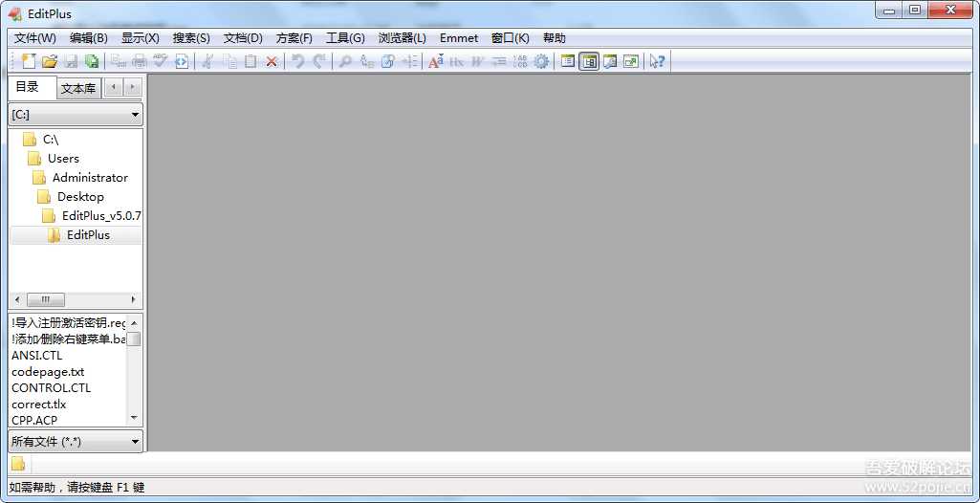
Task: Click the red X Delete icon
Action: 272,60
